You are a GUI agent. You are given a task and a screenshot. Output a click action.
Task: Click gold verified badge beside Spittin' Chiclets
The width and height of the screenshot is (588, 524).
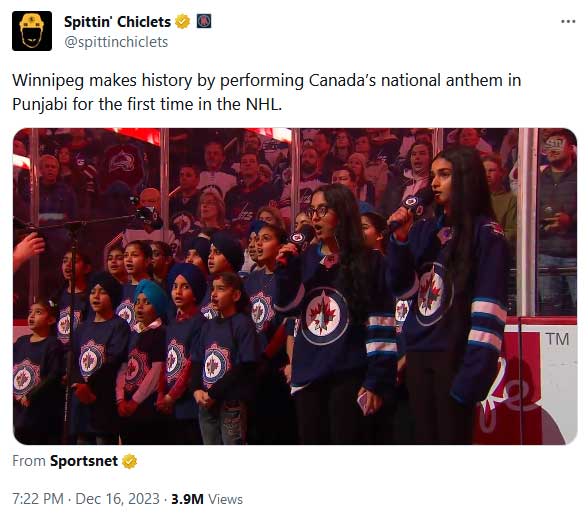183,22
